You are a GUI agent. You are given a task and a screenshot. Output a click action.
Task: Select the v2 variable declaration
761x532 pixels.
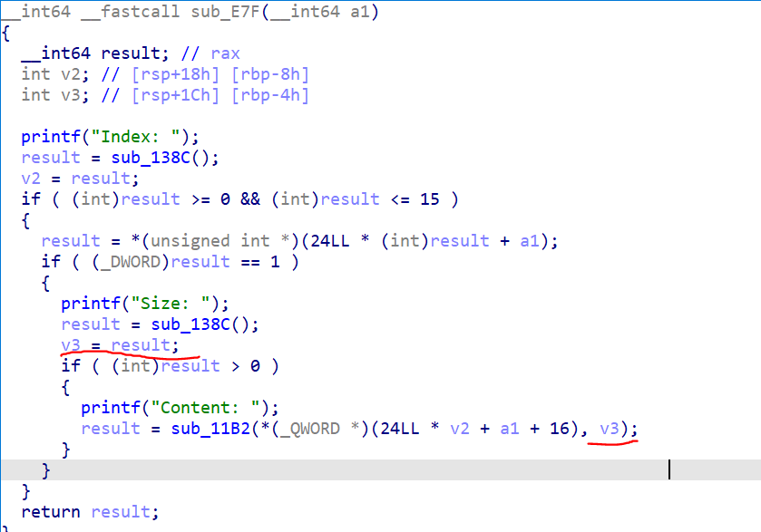point(65,74)
